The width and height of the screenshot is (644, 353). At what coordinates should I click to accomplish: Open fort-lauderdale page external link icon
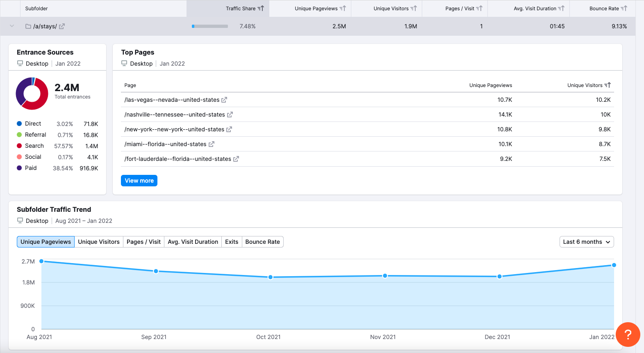236,159
